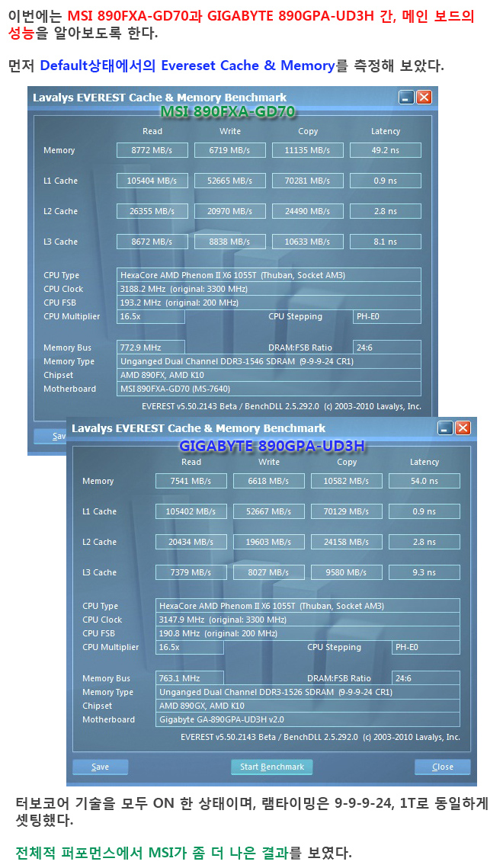
Task: Click the 20970 MB/s L2 Cache Write value
Action: click(x=229, y=211)
